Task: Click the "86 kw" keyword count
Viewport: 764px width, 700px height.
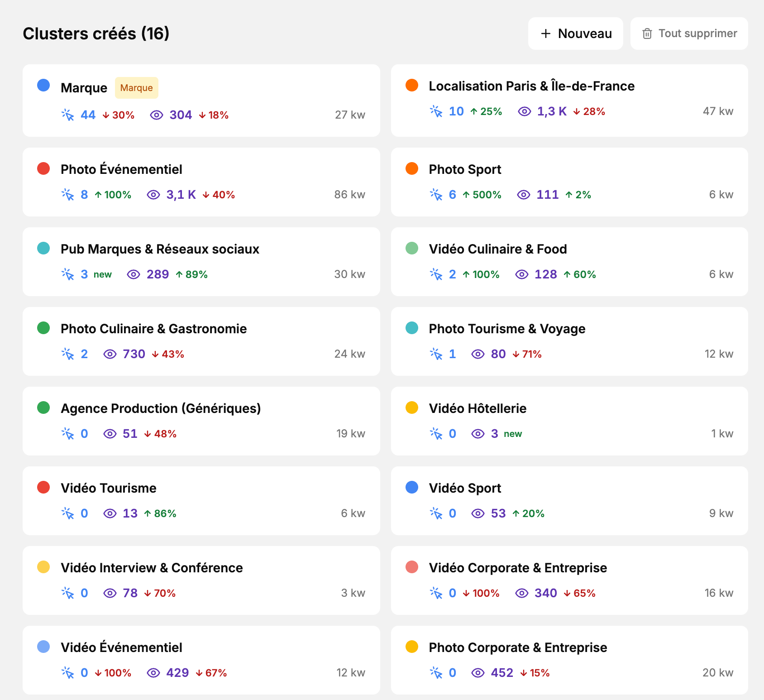Action: pos(350,195)
